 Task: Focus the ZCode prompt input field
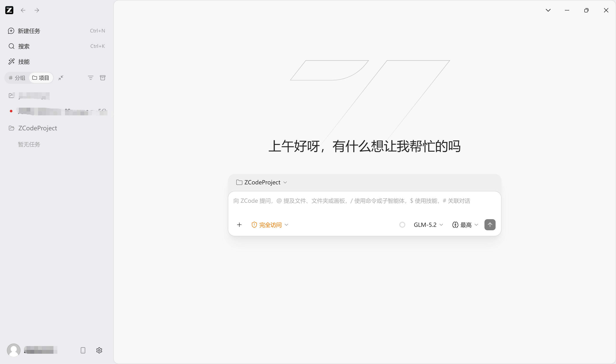(x=364, y=201)
